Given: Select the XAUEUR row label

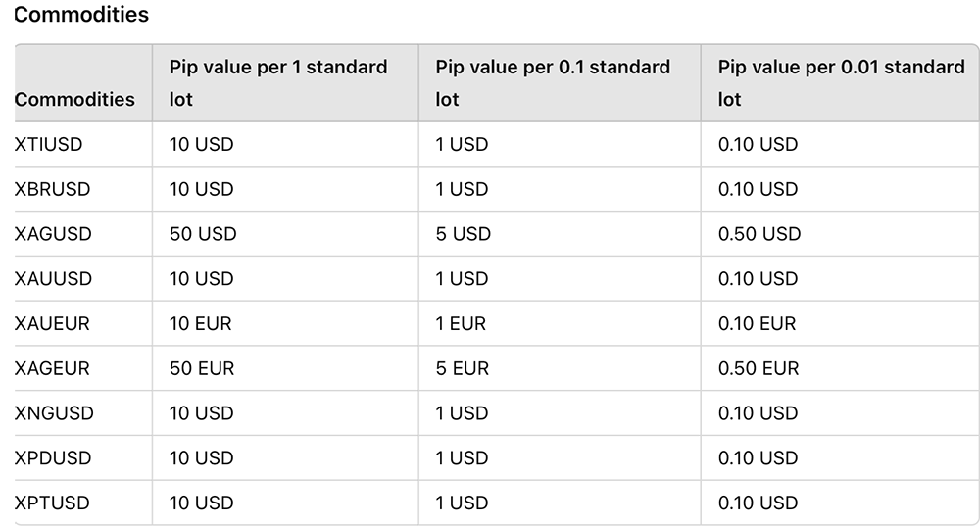Looking at the screenshot, I should pos(52,324).
